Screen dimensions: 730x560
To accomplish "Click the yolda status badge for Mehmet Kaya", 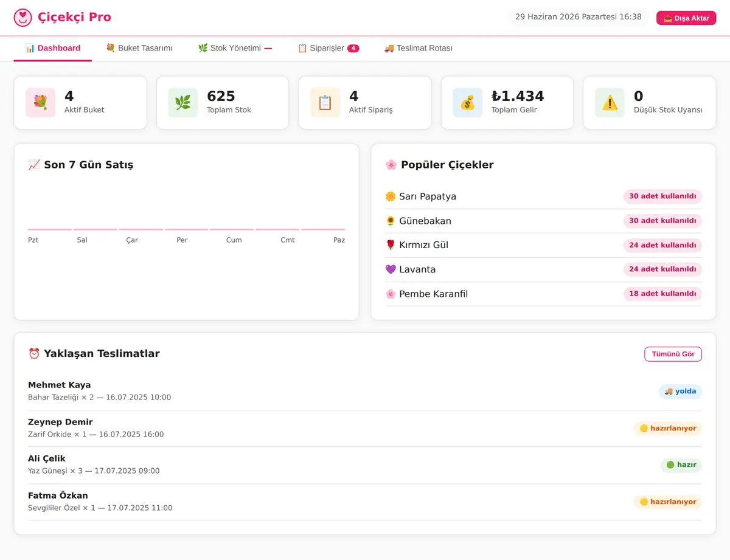I will click(680, 392).
